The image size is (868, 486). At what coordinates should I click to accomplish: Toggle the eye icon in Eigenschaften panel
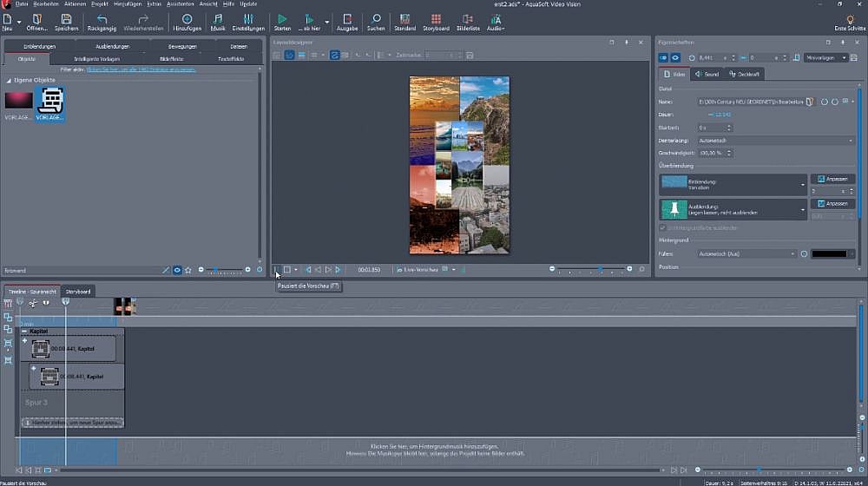coord(674,57)
